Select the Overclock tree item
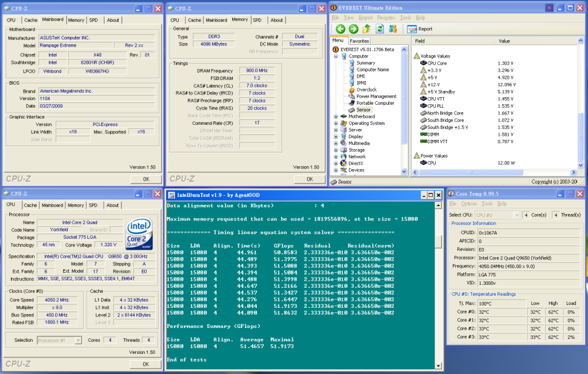The image size is (588, 374). [x=366, y=90]
